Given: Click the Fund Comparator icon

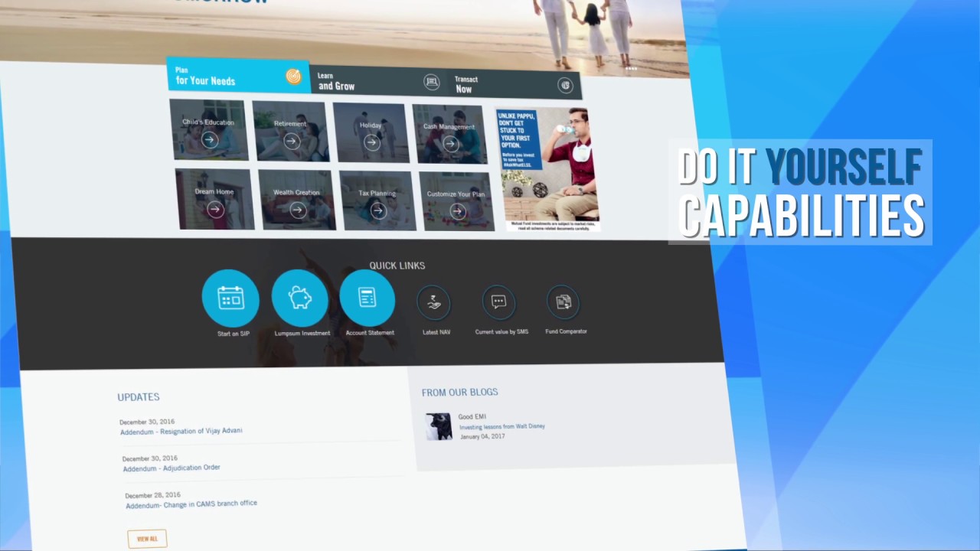Looking at the screenshot, I should coord(563,302).
